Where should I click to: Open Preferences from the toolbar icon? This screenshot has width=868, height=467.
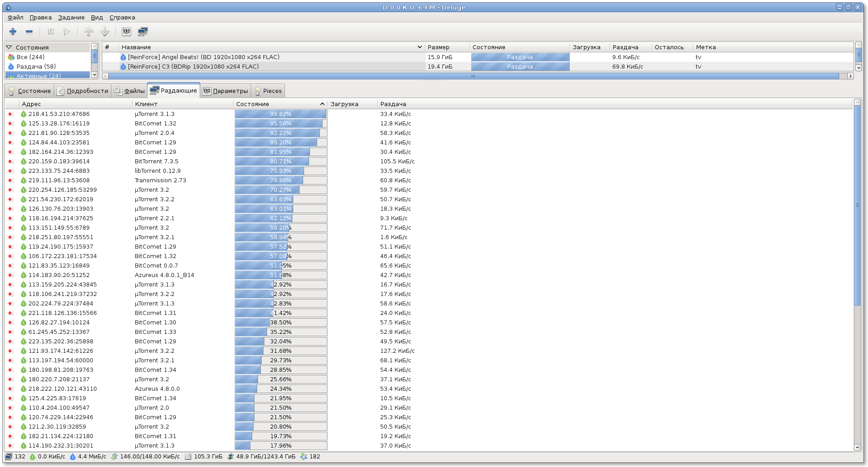click(126, 32)
